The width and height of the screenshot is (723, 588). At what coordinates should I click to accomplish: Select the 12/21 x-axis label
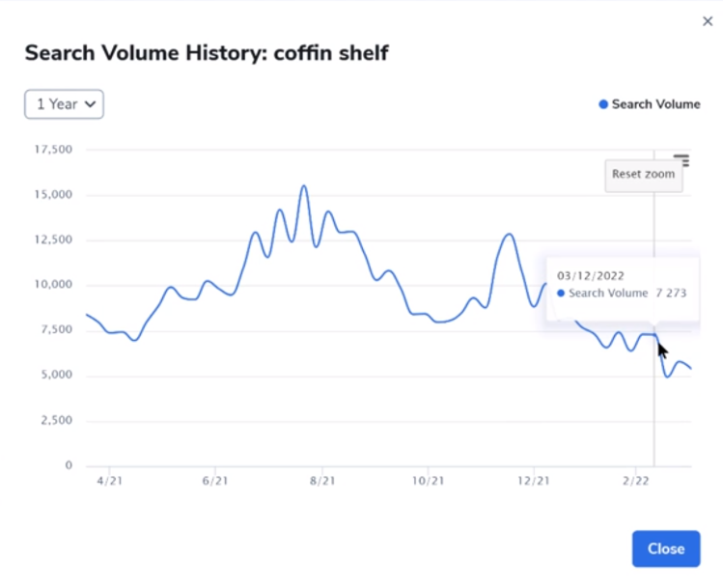click(534, 480)
